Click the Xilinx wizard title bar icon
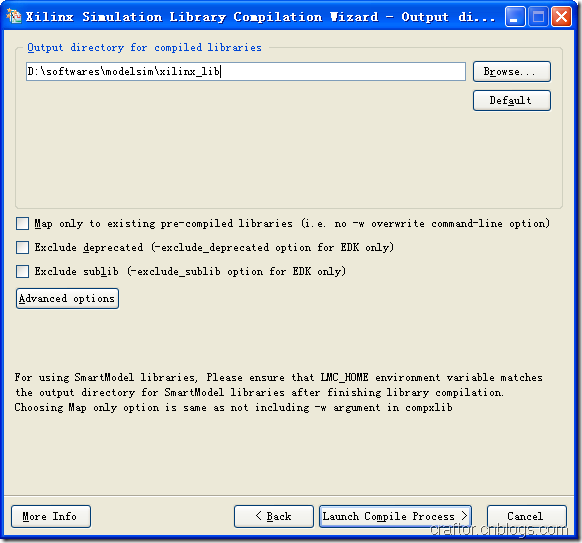The width and height of the screenshot is (582, 543). click(14, 16)
